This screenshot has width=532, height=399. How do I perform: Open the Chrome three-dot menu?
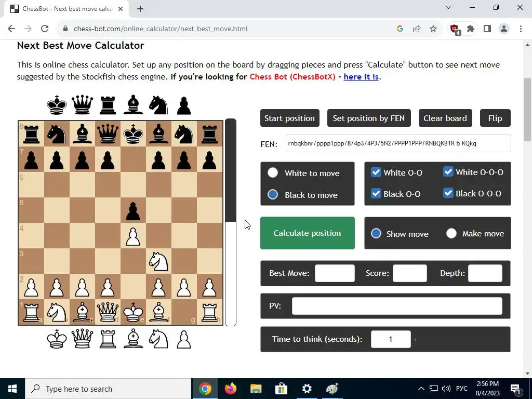(x=521, y=29)
